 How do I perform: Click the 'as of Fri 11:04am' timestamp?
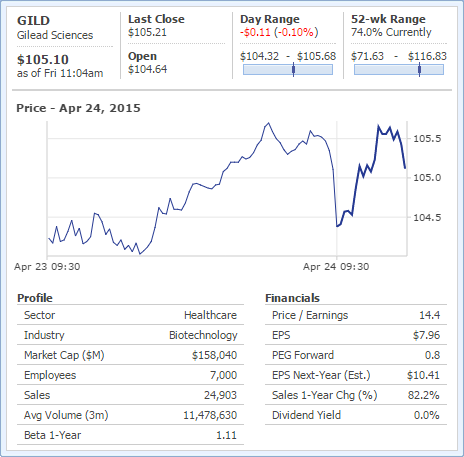click(x=60, y=73)
